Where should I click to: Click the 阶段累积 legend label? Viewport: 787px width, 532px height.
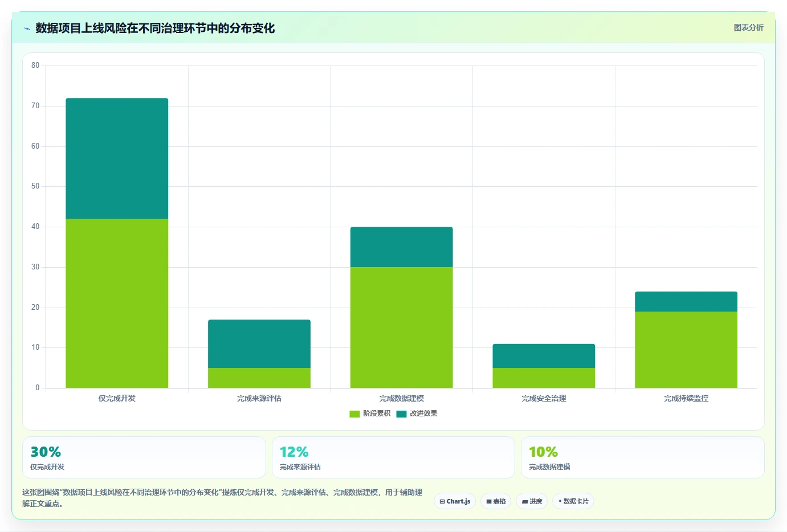[x=377, y=414]
